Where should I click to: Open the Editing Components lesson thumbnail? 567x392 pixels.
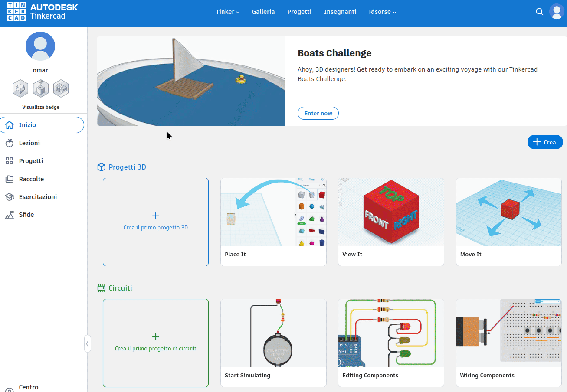click(x=391, y=333)
